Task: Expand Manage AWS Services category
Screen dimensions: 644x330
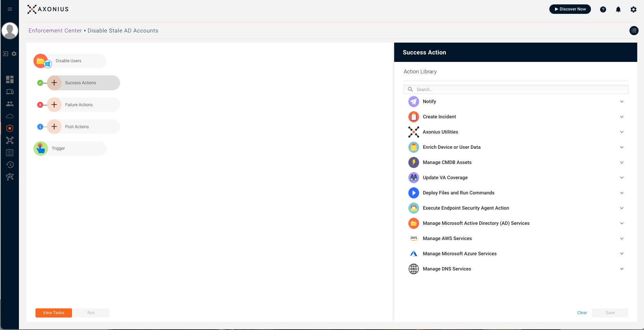Action: 621,238
